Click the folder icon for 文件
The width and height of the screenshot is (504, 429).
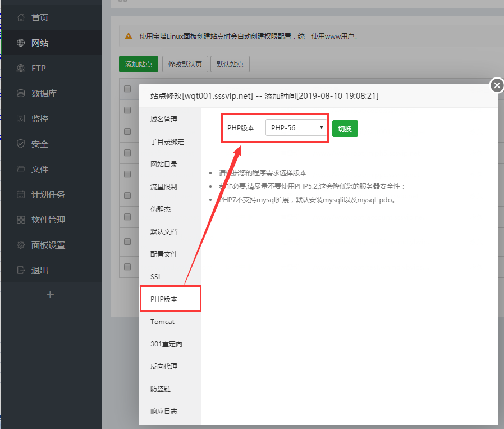(21, 170)
